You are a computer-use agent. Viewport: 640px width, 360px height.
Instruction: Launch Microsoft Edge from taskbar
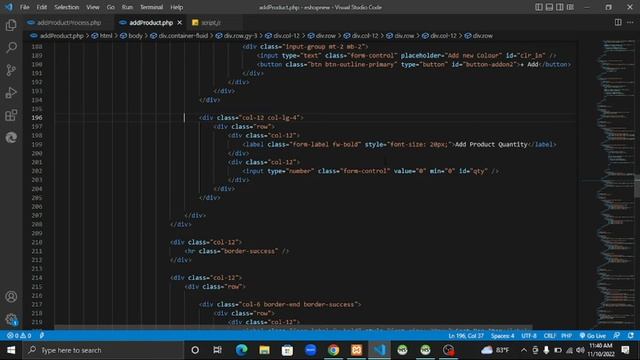(x=241, y=350)
